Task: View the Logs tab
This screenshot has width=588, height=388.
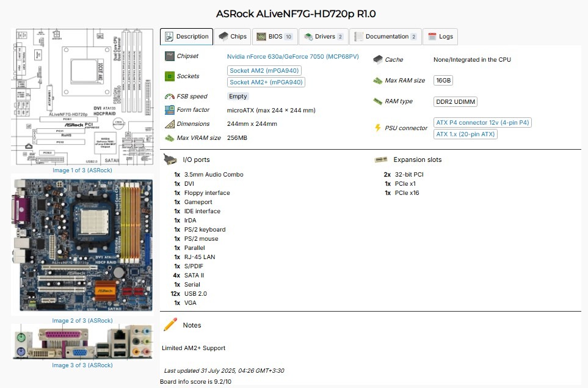Action: coord(440,37)
